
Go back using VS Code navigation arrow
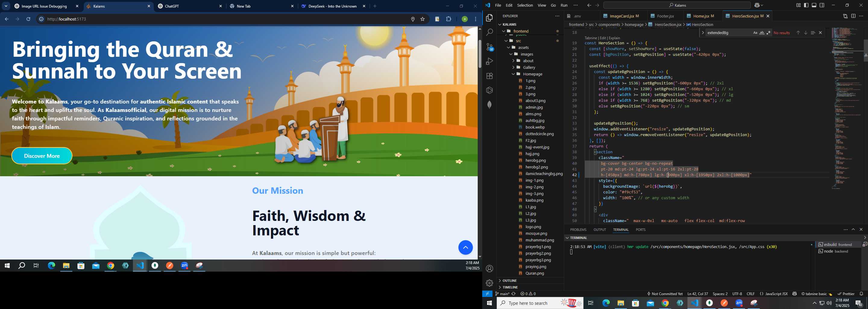pos(589,5)
